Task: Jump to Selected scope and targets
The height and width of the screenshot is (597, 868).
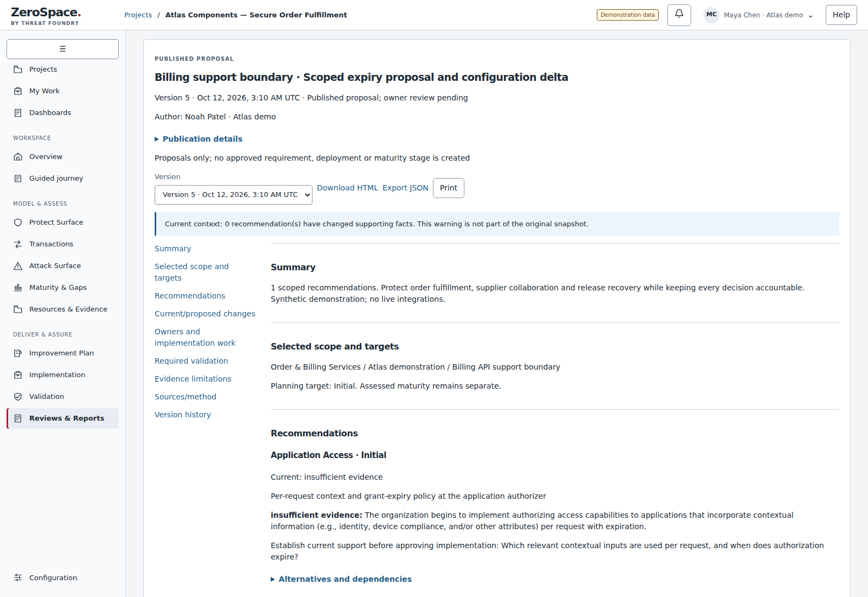Action: 192,272
